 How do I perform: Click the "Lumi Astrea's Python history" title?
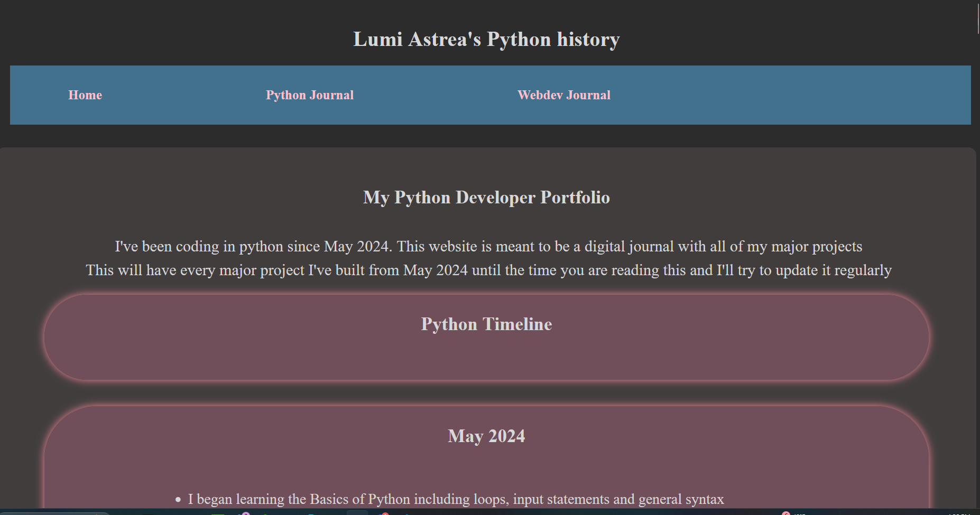486,40
